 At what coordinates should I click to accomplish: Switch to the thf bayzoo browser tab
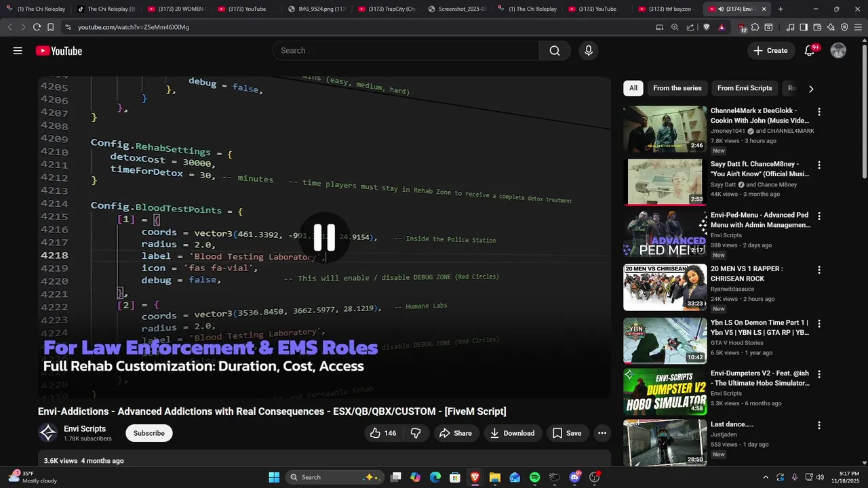tap(667, 9)
